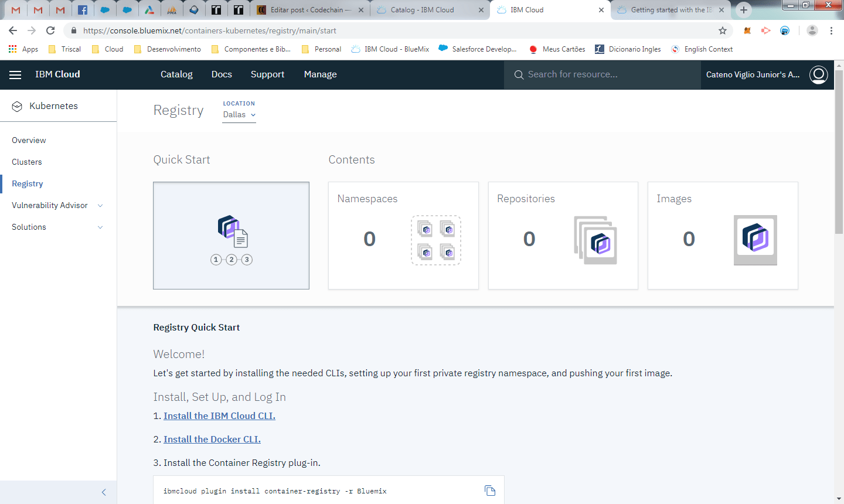This screenshot has width=844, height=504.
Task: Go to Overview in the sidebar
Action: pos(29,140)
